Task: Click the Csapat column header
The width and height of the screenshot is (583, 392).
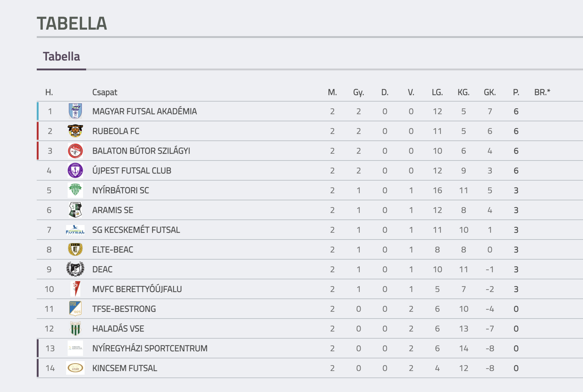Action: click(105, 92)
